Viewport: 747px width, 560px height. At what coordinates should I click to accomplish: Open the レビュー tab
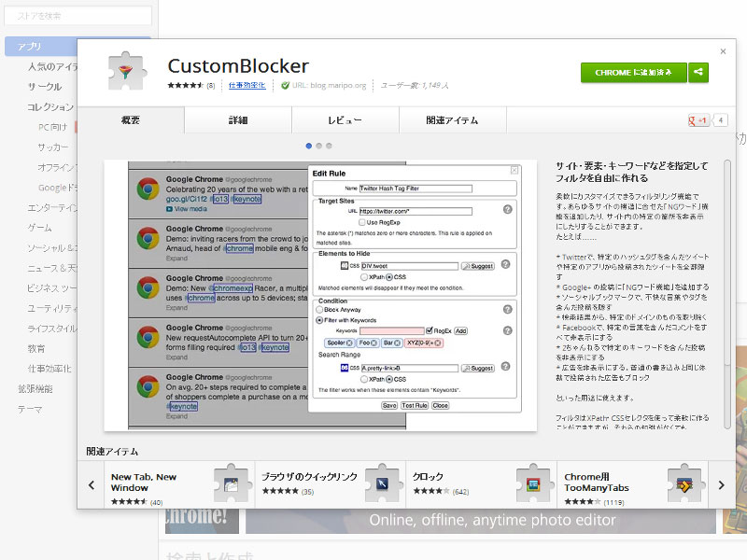pos(345,120)
